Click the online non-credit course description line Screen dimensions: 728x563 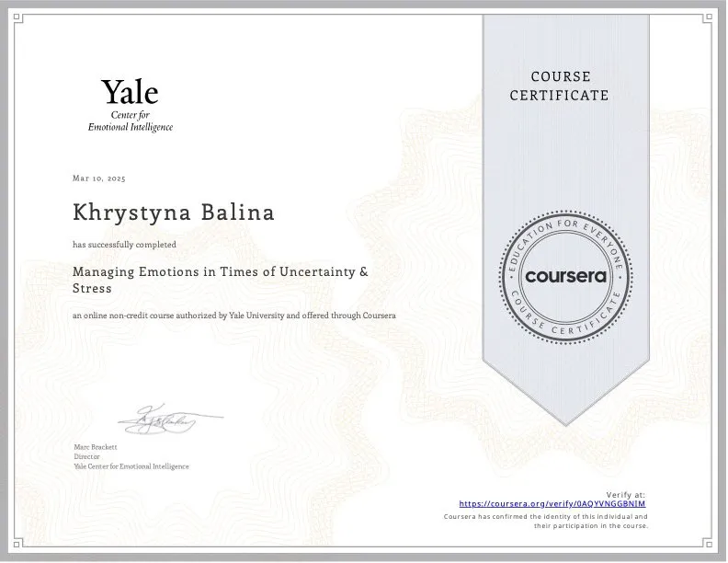pyautogui.click(x=234, y=316)
